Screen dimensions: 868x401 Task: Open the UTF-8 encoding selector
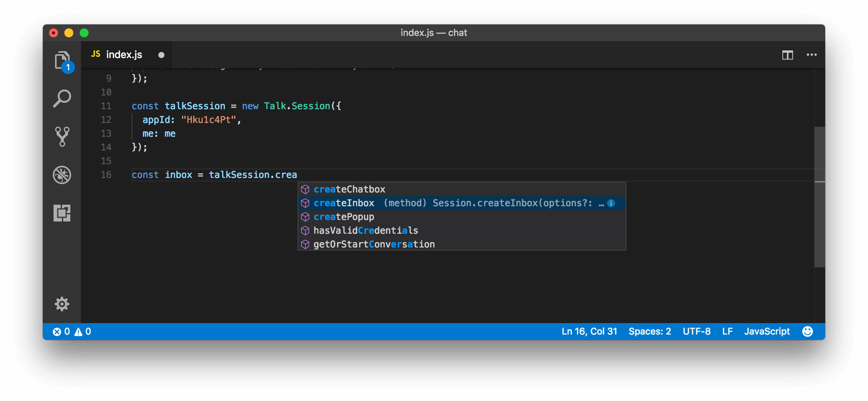(x=696, y=331)
